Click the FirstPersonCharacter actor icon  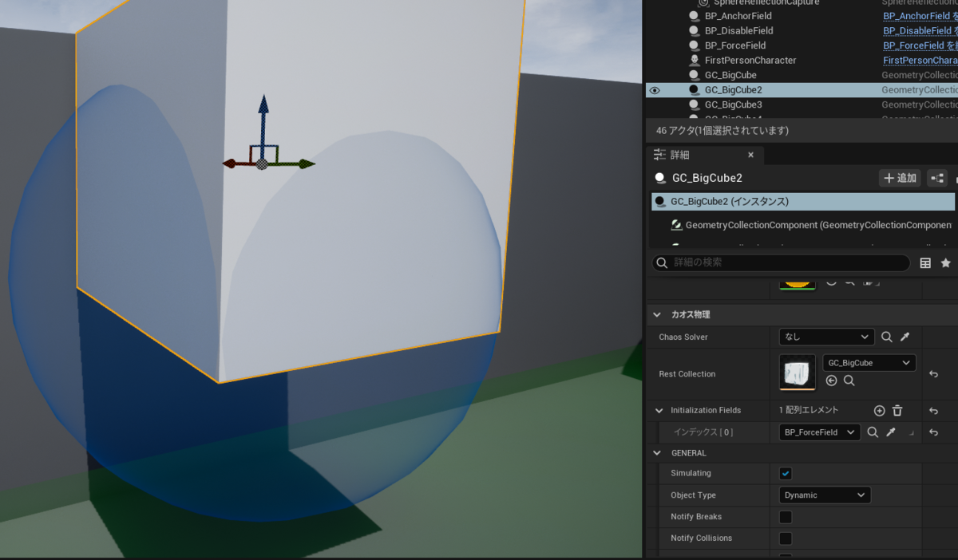tap(694, 61)
